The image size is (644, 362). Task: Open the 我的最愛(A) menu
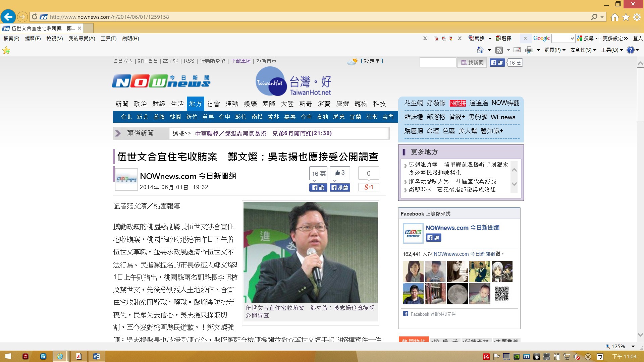click(82, 39)
